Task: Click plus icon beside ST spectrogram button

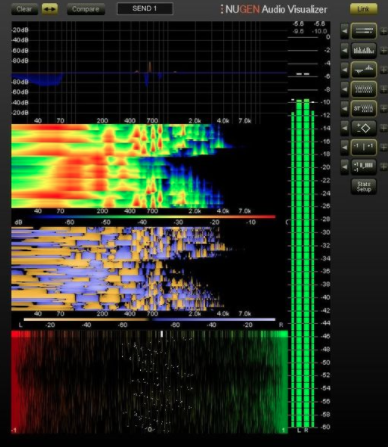Action: click(x=383, y=109)
